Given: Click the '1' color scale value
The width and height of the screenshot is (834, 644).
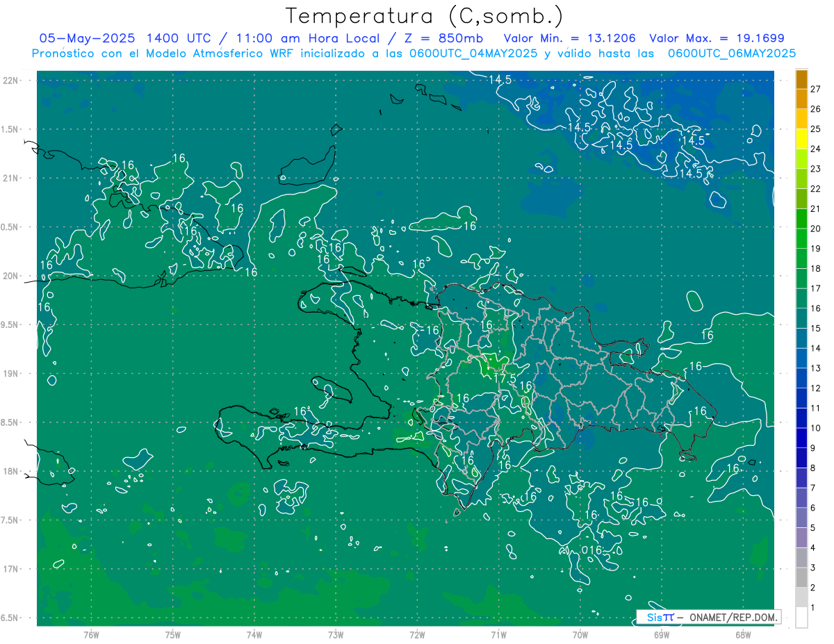Looking at the screenshot, I should click(x=812, y=608).
